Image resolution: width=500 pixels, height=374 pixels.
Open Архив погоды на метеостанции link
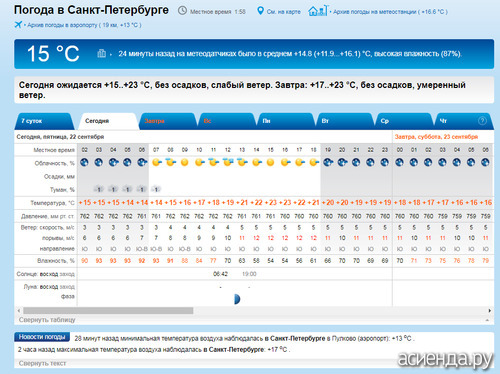(x=390, y=12)
